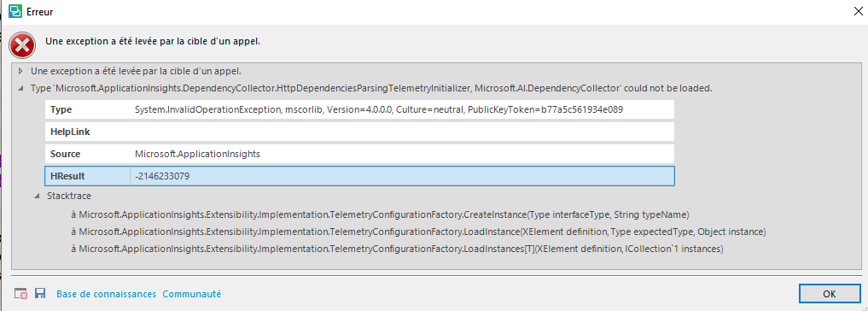
Task: Select the HelpLink property row
Action: pos(360,132)
